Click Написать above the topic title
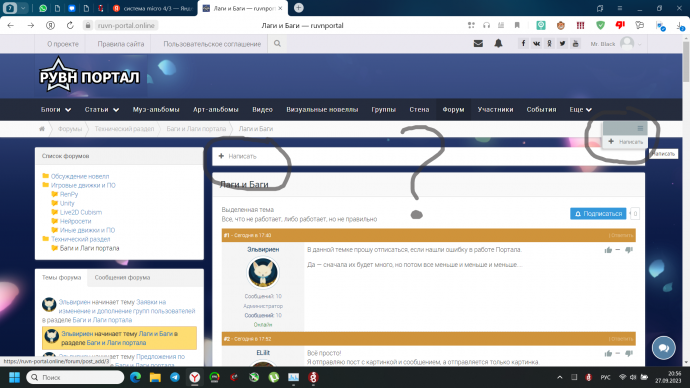690x388 pixels. pyautogui.click(x=238, y=156)
